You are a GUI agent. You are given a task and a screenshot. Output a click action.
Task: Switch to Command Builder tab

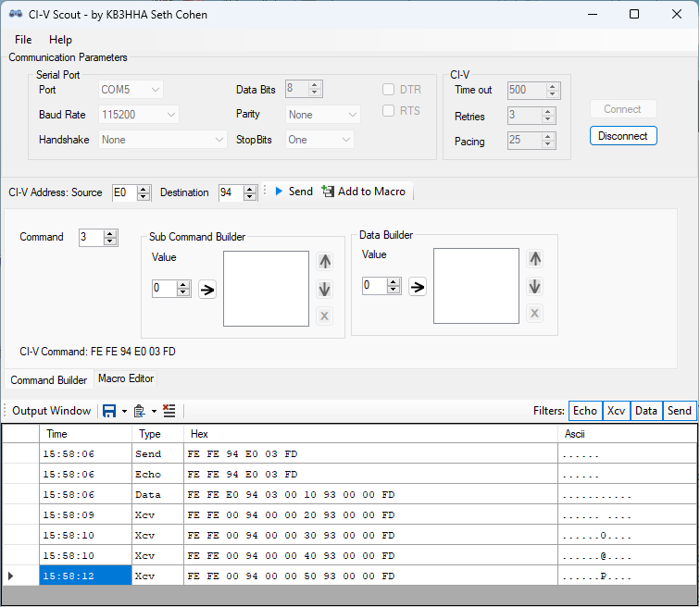[x=49, y=380]
